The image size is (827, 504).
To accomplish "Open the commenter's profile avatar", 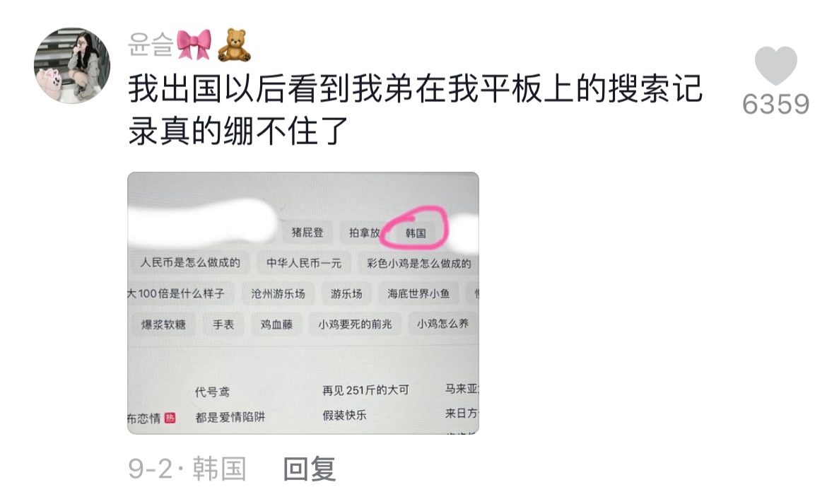I will tap(72, 66).
